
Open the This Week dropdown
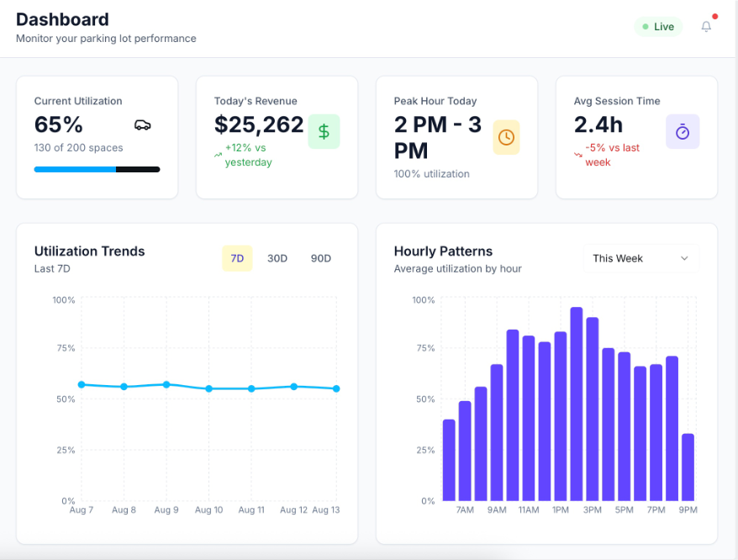(x=640, y=258)
